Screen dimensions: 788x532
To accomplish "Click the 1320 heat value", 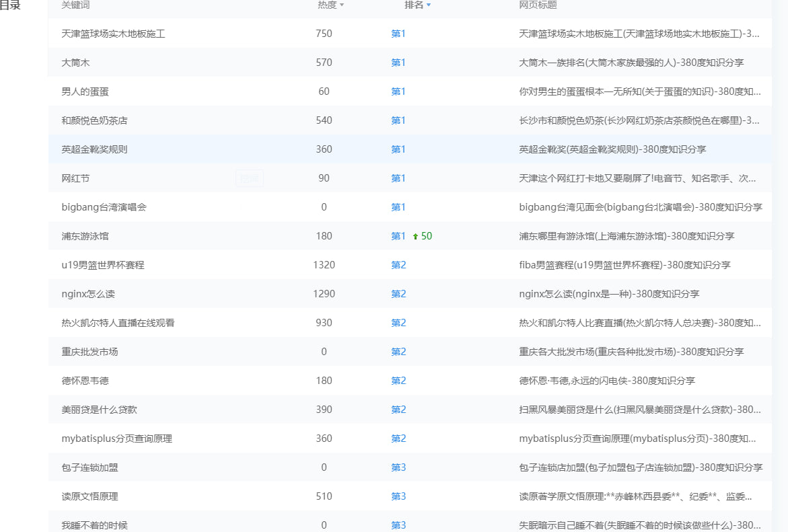I will pyautogui.click(x=324, y=265).
